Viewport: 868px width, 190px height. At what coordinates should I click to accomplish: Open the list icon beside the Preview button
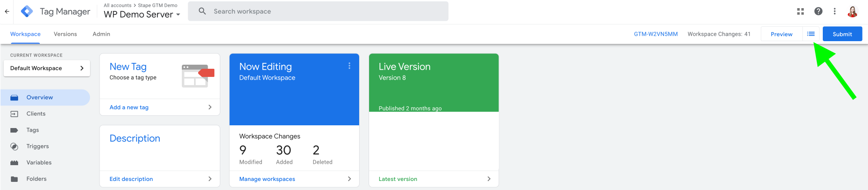(x=811, y=34)
